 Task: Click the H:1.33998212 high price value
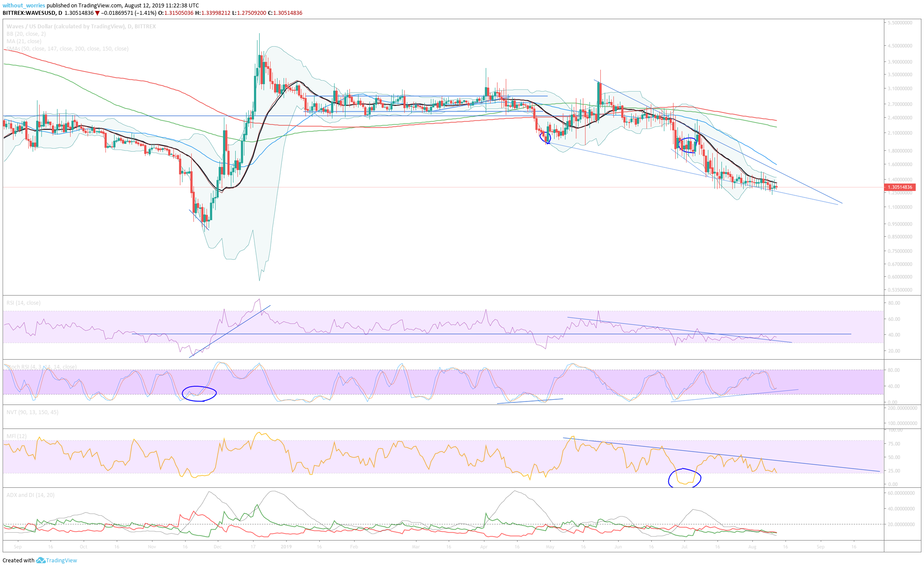point(213,13)
